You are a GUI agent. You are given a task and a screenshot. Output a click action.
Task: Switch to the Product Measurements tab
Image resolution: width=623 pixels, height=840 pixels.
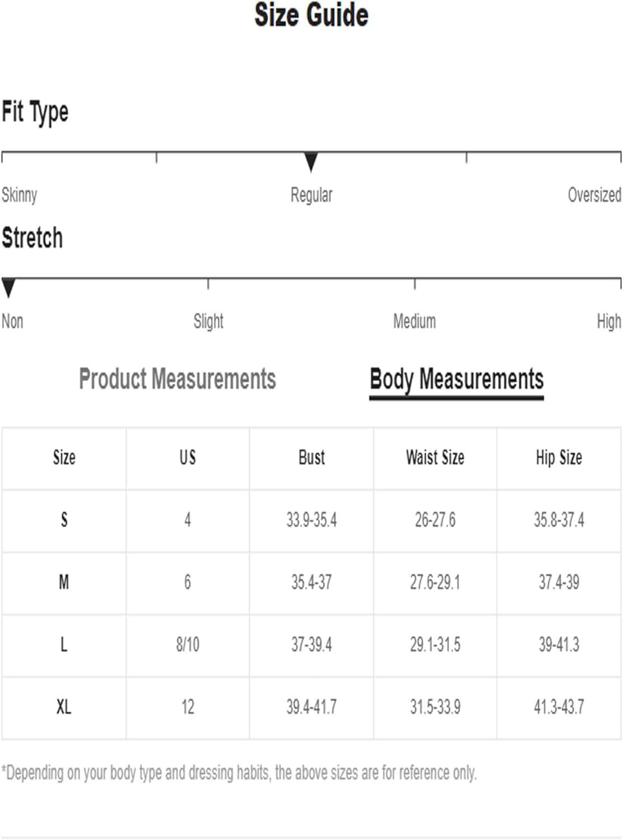(177, 379)
